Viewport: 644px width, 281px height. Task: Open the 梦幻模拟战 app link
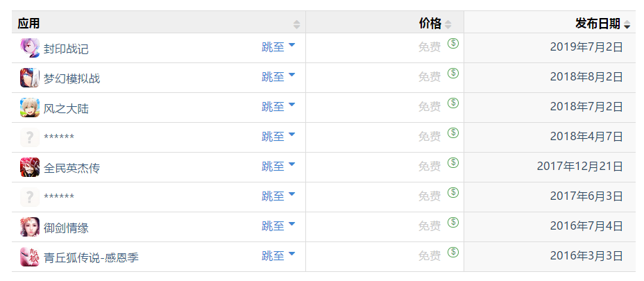coord(71,78)
